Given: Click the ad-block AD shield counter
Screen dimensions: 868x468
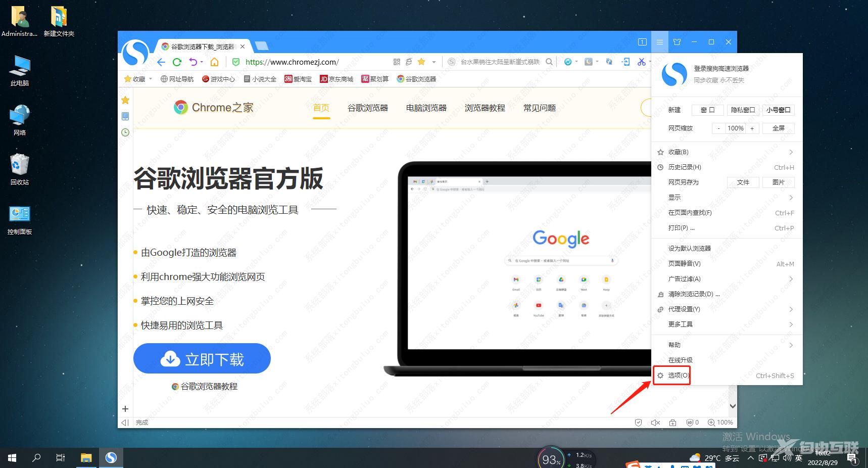Looking at the screenshot, I should (x=693, y=423).
